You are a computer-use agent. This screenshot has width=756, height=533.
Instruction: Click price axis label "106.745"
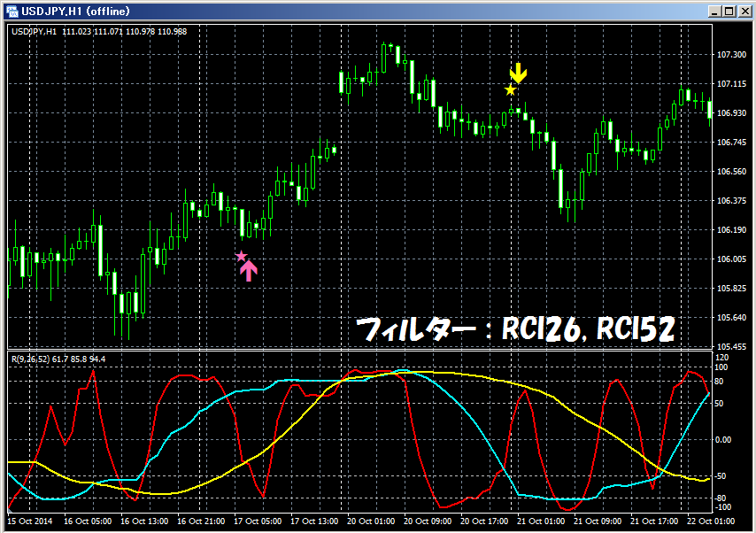(x=731, y=143)
